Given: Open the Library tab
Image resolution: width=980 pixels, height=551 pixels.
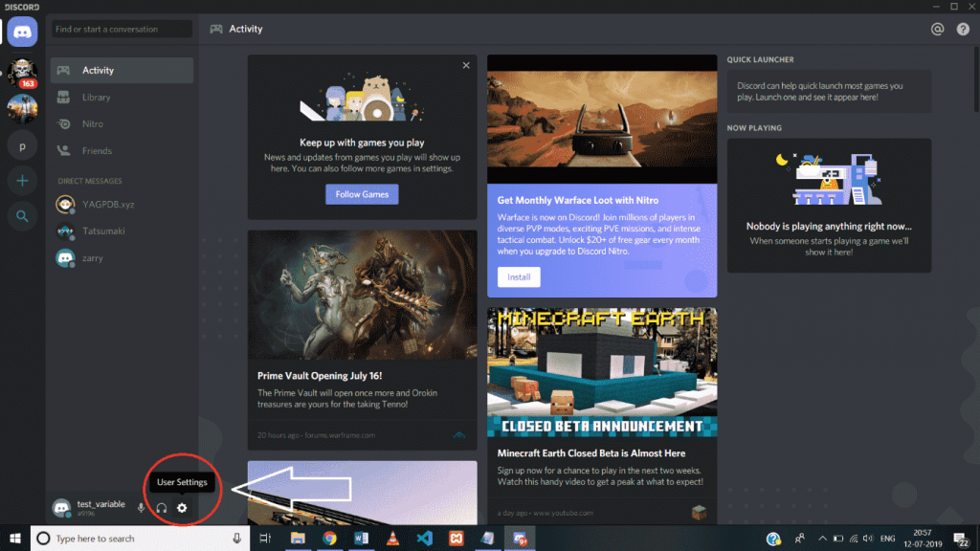Looking at the screenshot, I should click(122, 98).
